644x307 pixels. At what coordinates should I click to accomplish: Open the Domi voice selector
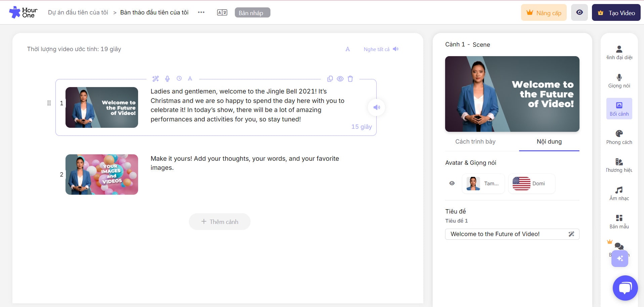point(531,184)
